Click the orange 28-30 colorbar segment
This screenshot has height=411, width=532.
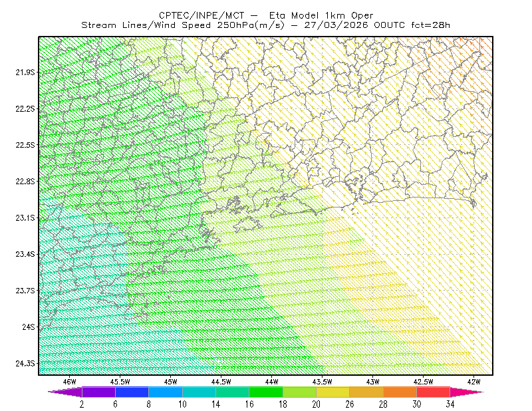400,392
